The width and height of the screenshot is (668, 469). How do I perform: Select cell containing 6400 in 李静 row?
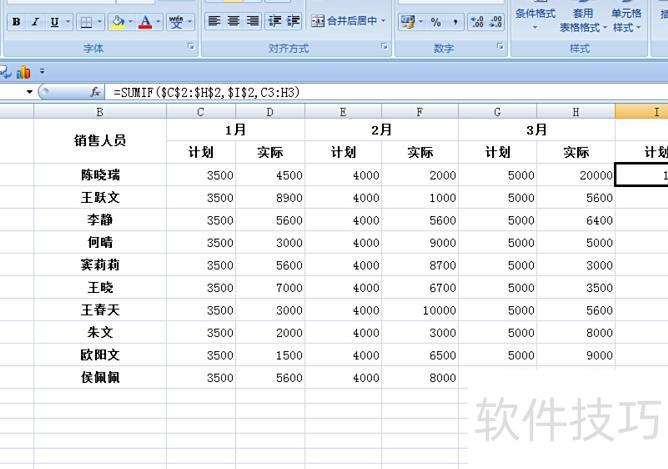pos(576,220)
